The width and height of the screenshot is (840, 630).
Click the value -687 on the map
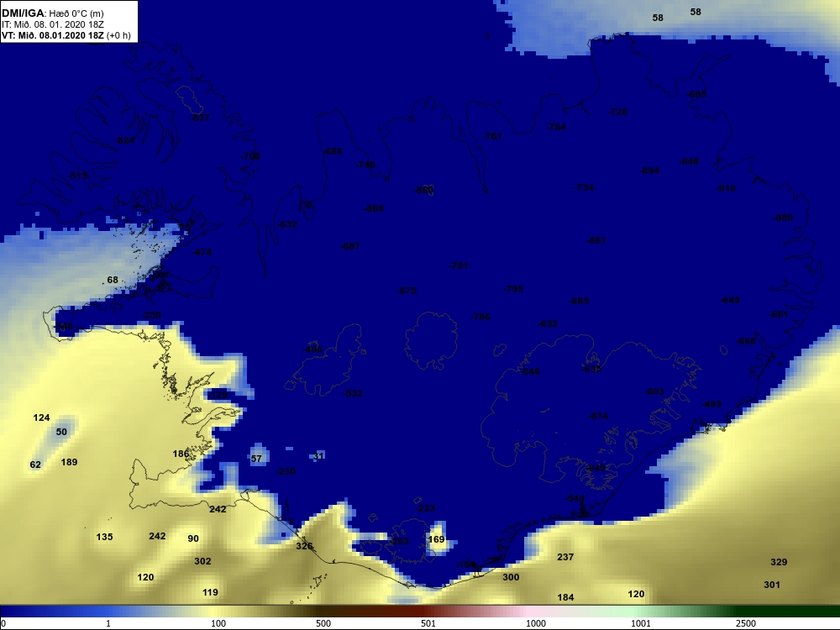tap(351, 246)
